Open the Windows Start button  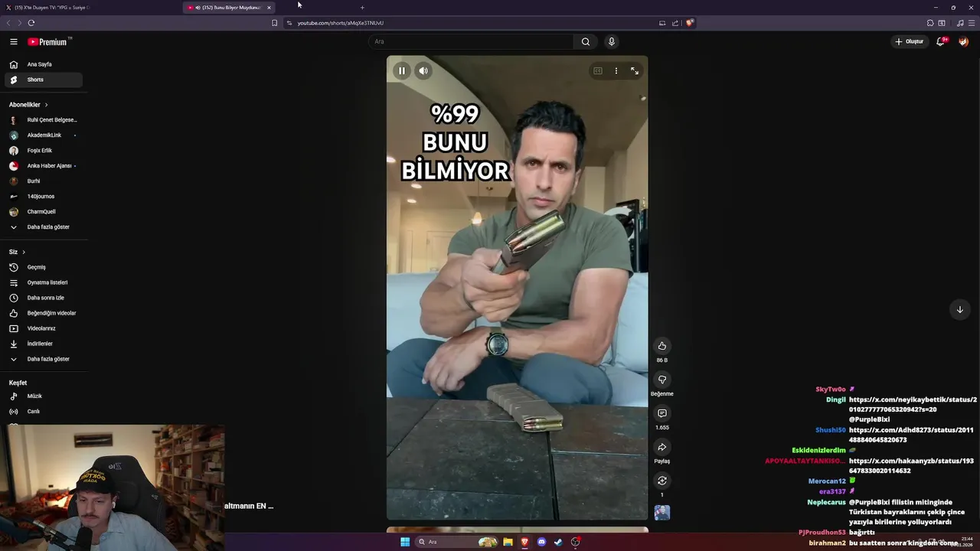[405, 542]
